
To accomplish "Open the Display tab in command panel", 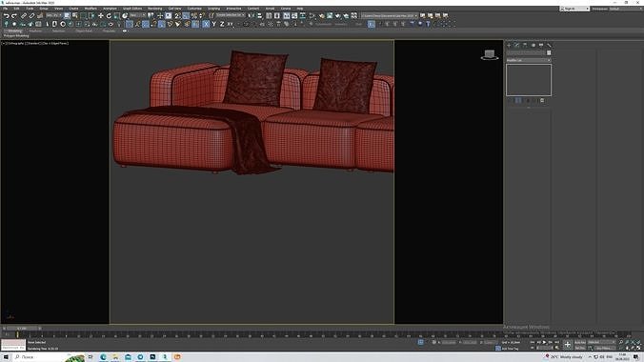I will tap(541, 45).
